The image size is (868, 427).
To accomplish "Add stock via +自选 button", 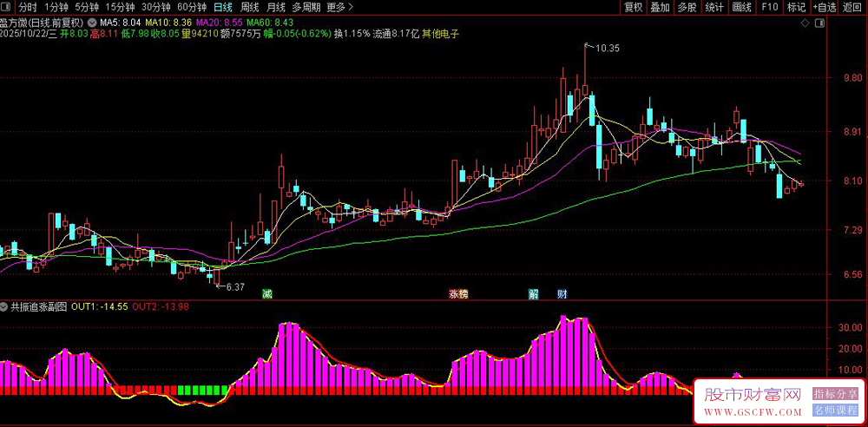I will pyautogui.click(x=825, y=7).
